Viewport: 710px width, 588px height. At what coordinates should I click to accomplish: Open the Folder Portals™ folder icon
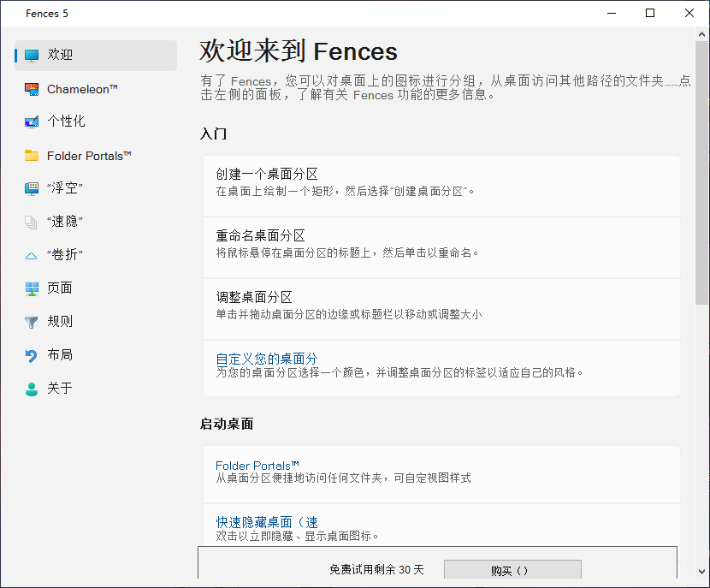click(x=32, y=156)
